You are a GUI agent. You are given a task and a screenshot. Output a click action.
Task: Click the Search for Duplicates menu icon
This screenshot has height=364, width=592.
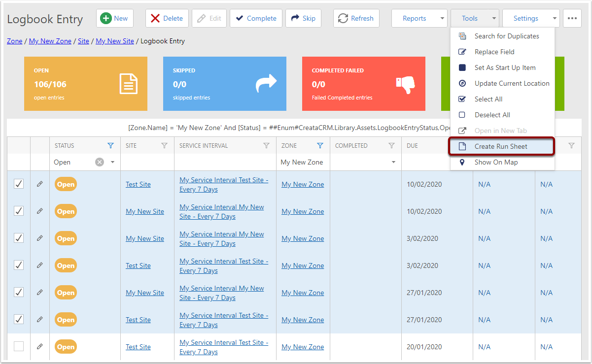point(462,36)
